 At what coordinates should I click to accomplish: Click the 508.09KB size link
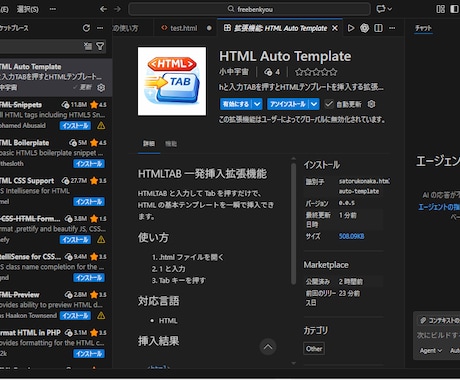(351, 236)
